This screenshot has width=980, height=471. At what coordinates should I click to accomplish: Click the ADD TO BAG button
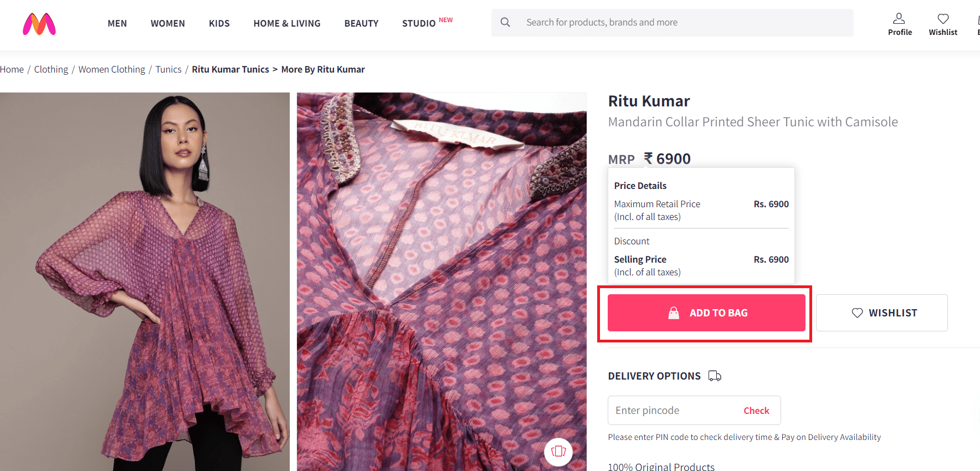click(x=705, y=313)
